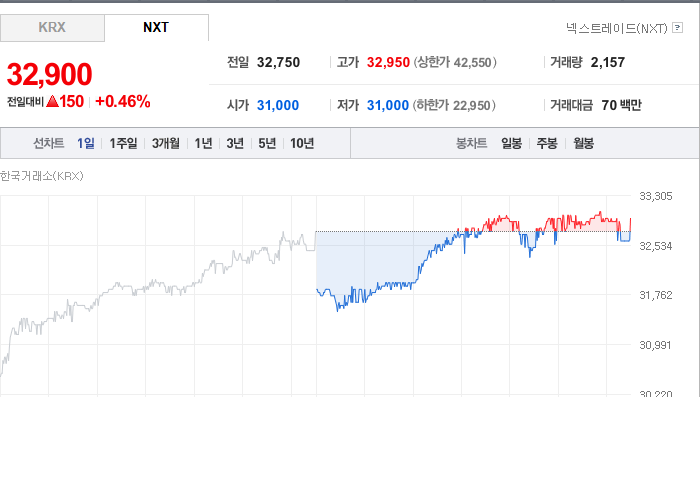Open the 넥스트레이드(NXT) help icon
700x490 pixels.
point(677,28)
